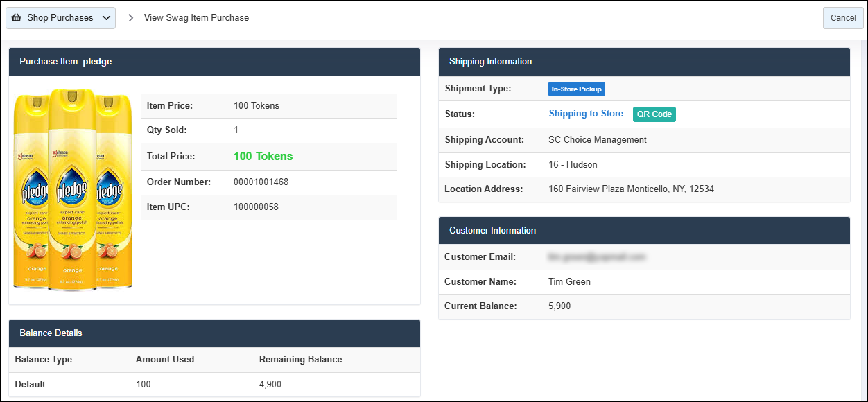Click the Location Address label
The image size is (868, 402).
click(x=484, y=189)
